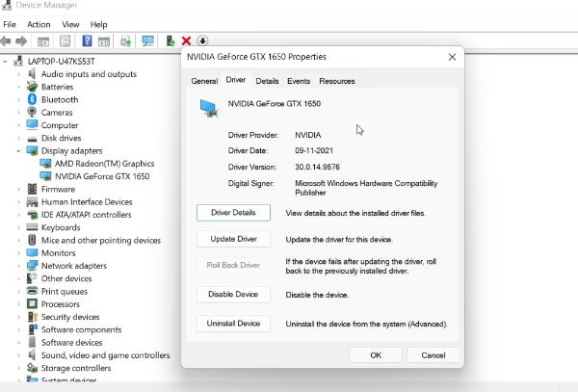The width and height of the screenshot is (578, 392).
Task: Collapse the LAPTOP-U47KS53T root node
Action: coord(5,61)
